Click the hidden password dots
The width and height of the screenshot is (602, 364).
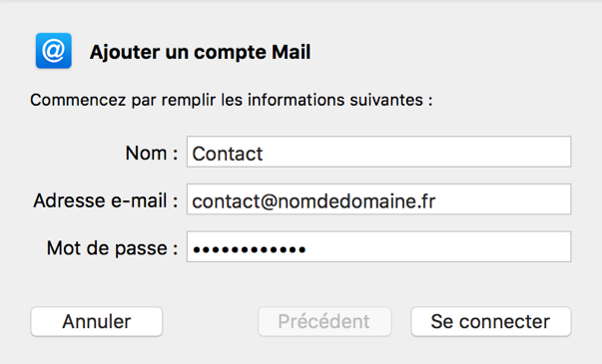(x=250, y=249)
